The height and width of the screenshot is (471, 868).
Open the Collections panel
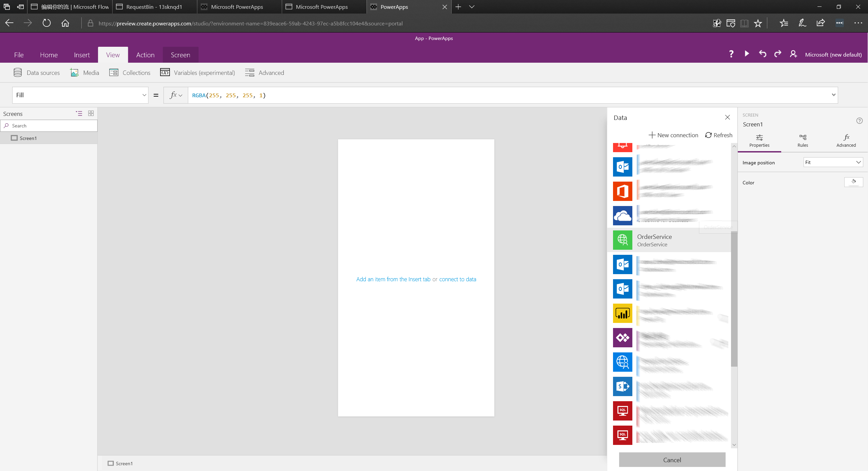point(129,72)
